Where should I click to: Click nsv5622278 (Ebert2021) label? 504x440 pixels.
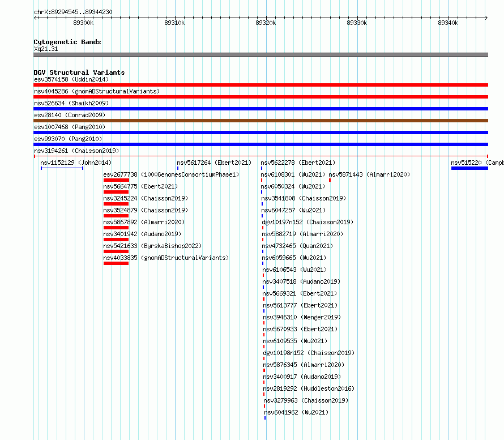298,163
